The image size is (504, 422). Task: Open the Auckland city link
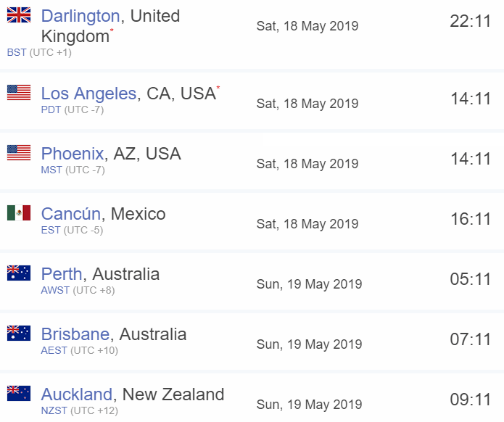coord(76,394)
